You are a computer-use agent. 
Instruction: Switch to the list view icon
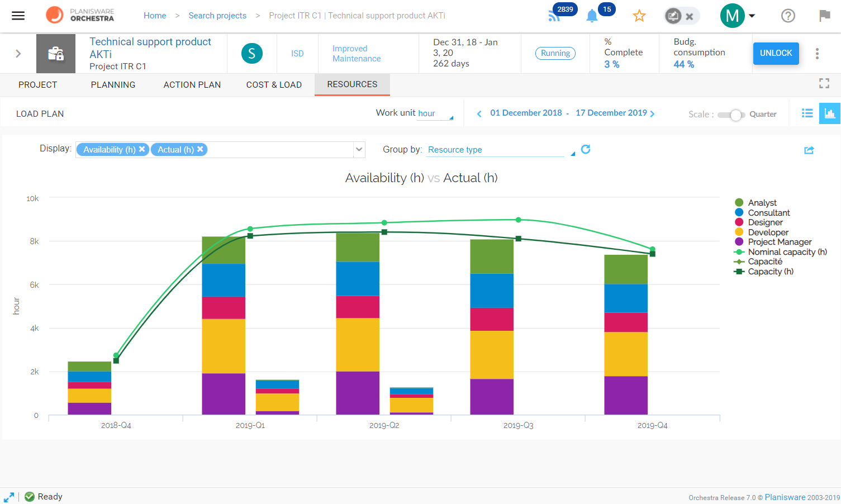tap(807, 113)
